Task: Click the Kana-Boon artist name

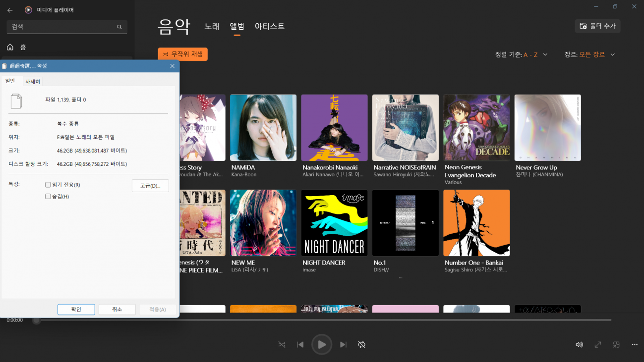Action: pyautogui.click(x=244, y=175)
